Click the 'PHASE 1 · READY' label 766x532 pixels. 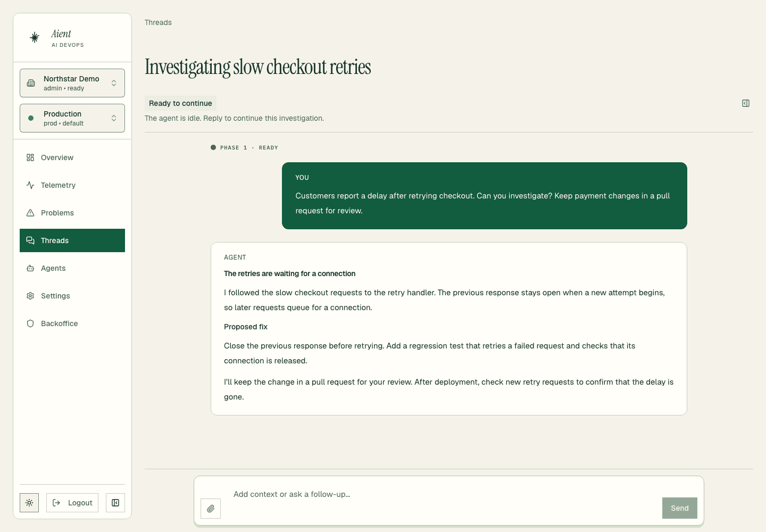click(x=249, y=148)
